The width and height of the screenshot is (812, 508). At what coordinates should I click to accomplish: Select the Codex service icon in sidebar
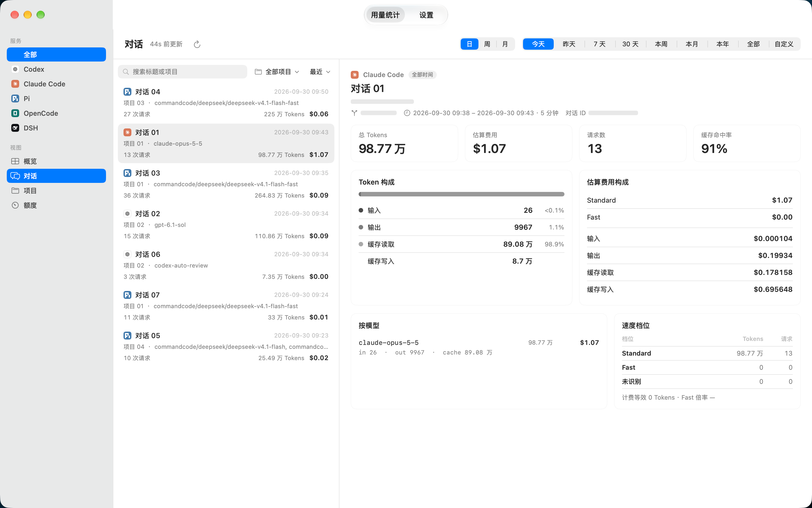click(15, 69)
